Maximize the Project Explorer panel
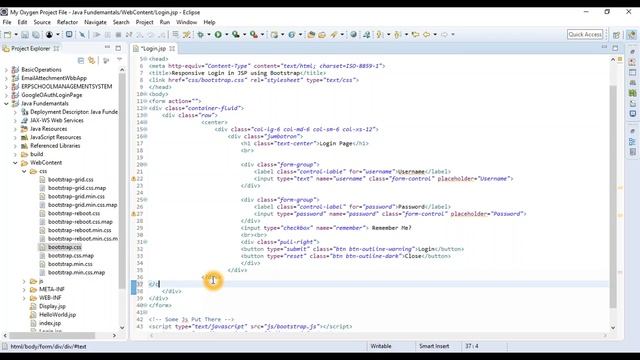 pos(118,48)
